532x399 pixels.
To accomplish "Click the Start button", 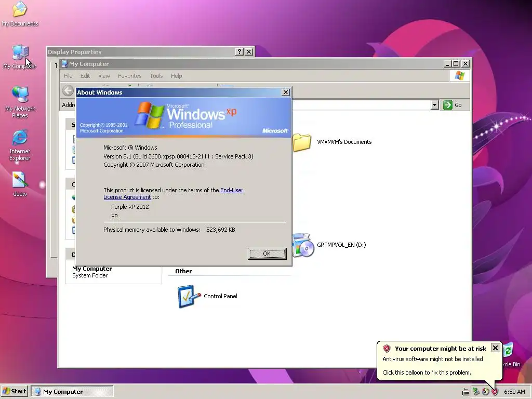I will (x=14, y=391).
